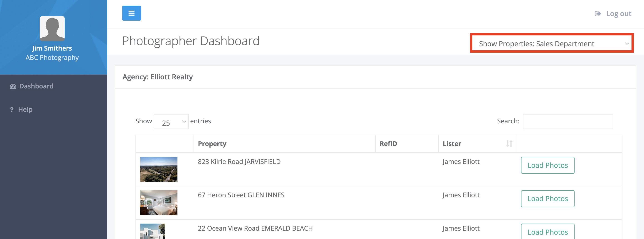
Task: Load photos for 67 Heron Street
Action: [547, 199]
